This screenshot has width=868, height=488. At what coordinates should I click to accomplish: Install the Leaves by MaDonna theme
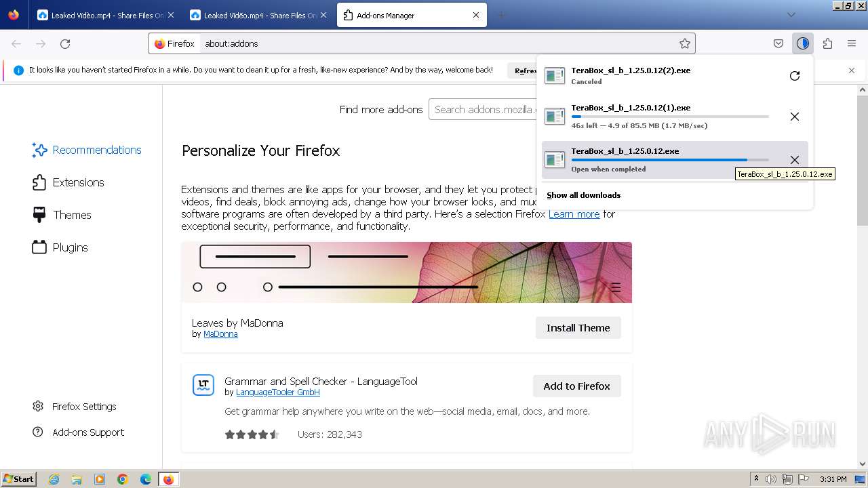coord(578,328)
